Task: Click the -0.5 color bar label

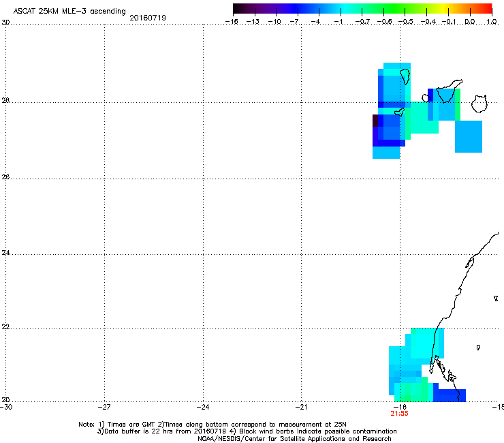Action: tap(405, 22)
